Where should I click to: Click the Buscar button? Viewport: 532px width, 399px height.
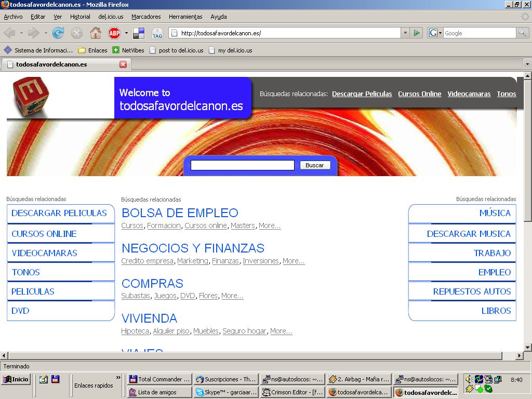(314, 165)
